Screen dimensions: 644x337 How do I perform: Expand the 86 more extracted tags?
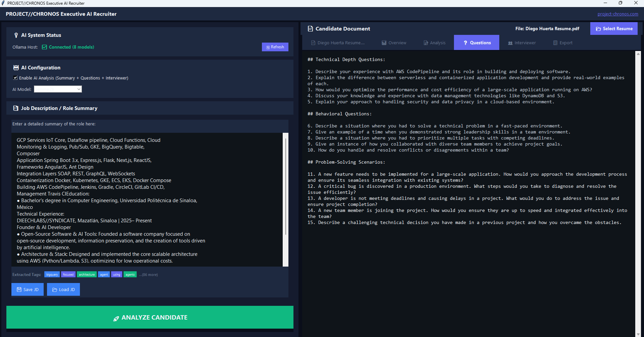148,274
